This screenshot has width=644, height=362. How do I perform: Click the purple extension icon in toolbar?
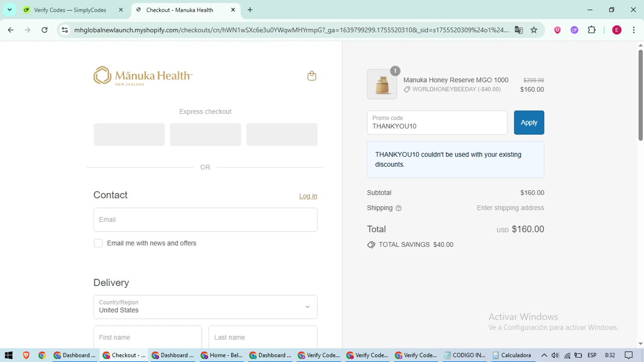coord(574,30)
